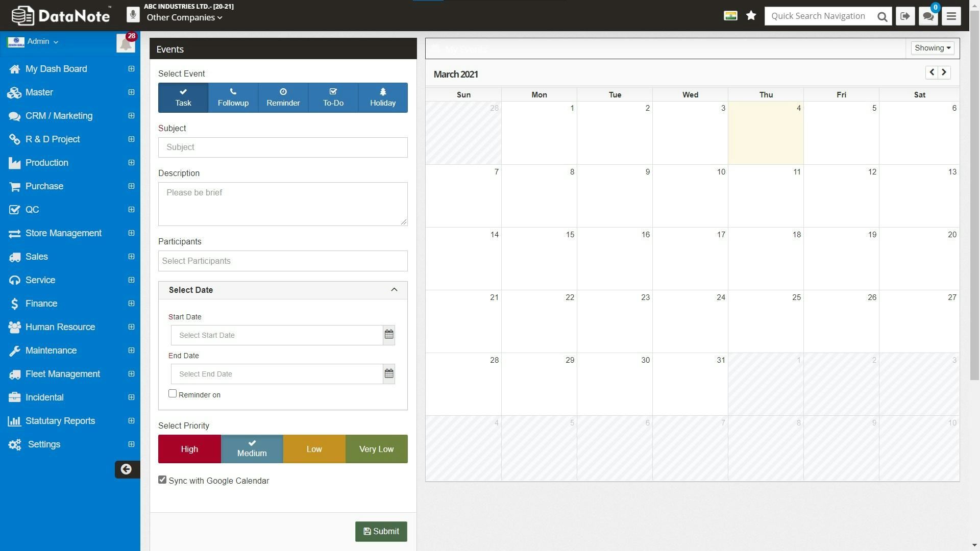Open the Showing dropdown

click(x=932, y=48)
